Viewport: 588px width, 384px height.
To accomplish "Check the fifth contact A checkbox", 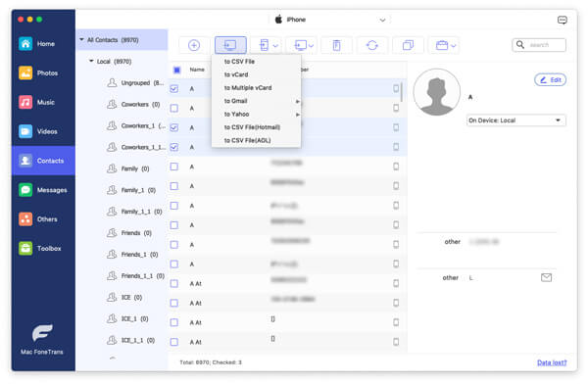I will [174, 167].
